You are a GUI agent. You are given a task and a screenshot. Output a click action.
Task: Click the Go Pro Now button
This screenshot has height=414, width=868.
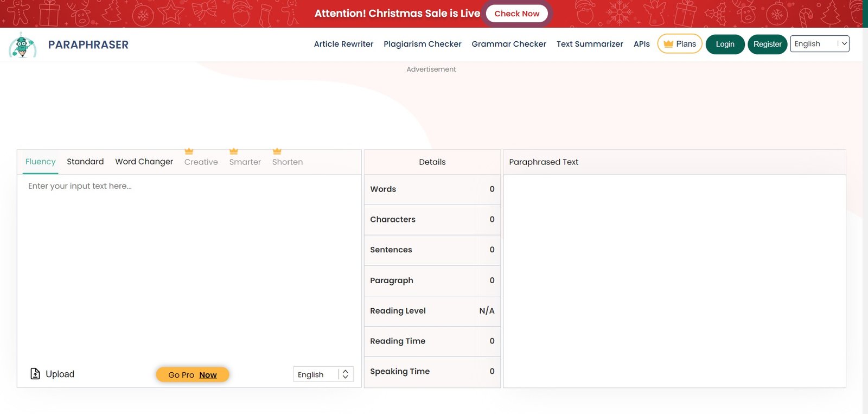(x=193, y=374)
